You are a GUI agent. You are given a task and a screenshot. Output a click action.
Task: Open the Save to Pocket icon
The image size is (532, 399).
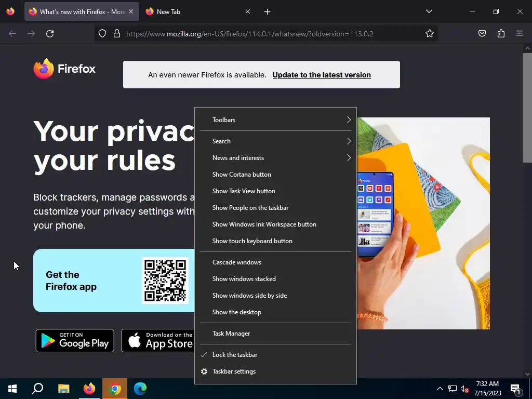[482, 34]
